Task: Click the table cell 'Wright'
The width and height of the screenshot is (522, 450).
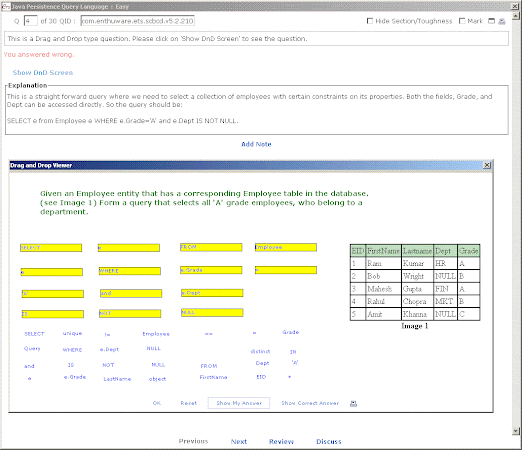Action: pyautogui.click(x=417, y=276)
